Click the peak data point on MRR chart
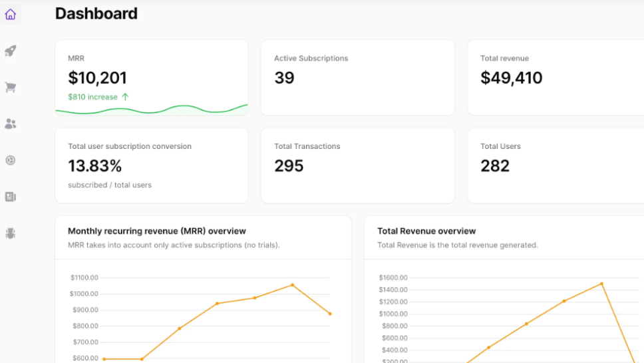644x363 pixels. (x=293, y=285)
